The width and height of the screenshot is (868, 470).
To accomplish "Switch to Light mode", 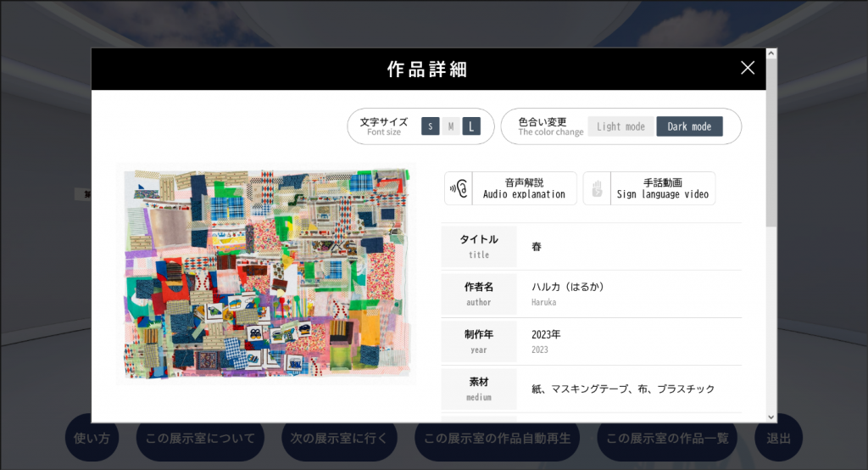I will tap(620, 126).
